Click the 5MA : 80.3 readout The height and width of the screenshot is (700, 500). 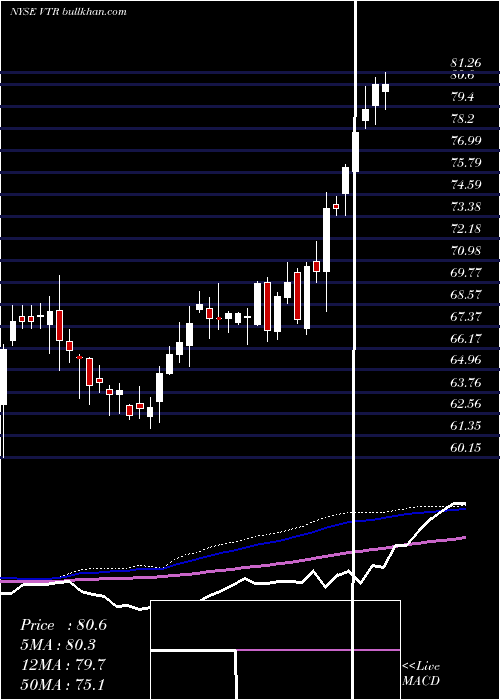58,645
